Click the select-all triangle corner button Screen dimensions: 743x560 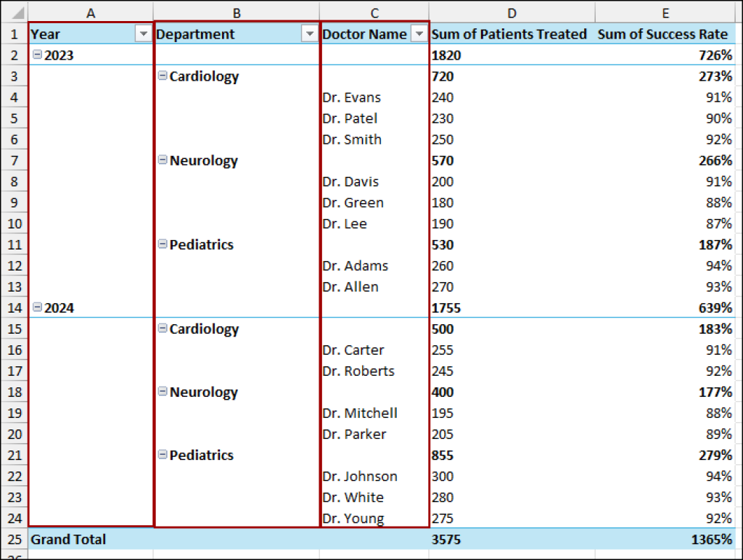pyautogui.click(x=14, y=12)
